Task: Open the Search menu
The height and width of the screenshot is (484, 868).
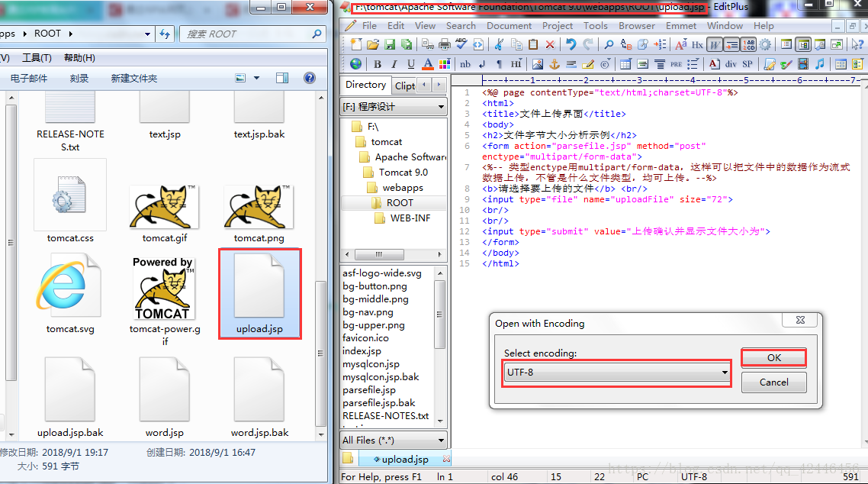Action: click(x=461, y=25)
